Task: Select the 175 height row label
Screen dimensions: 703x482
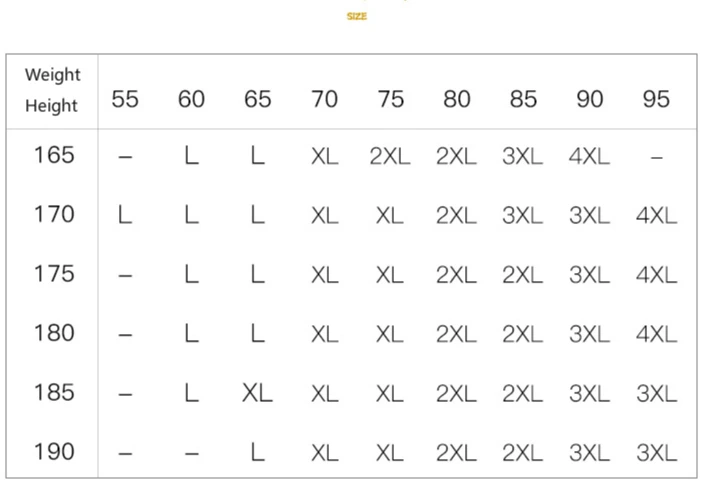Action: 54,274
